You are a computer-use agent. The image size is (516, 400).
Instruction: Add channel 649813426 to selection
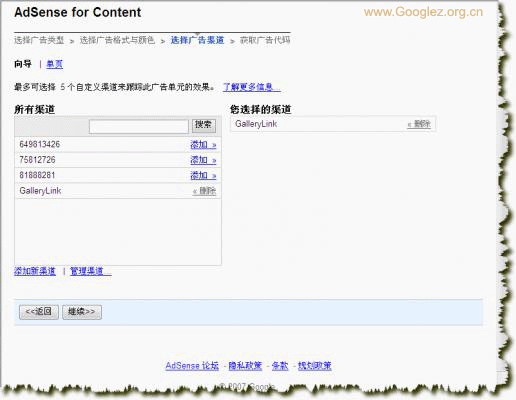tap(203, 145)
